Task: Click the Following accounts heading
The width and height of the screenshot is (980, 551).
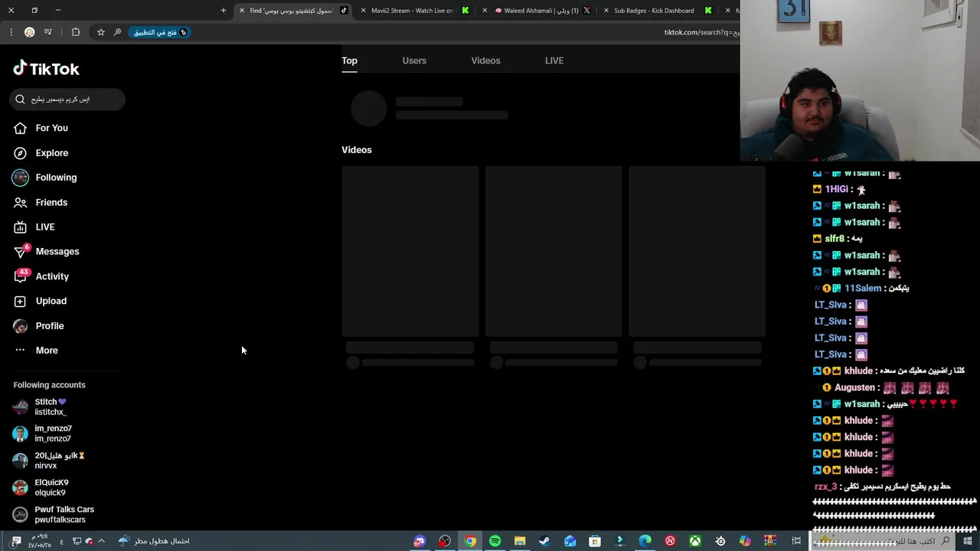Action: tap(49, 385)
